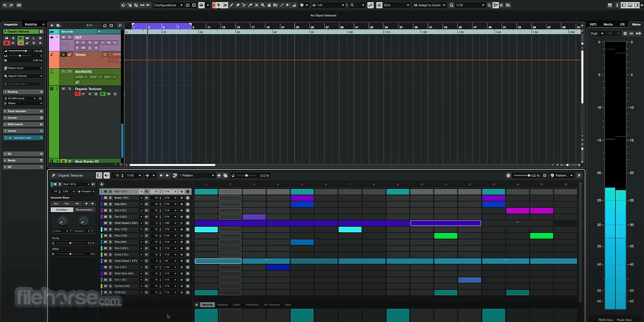Adjust the Offset slider
This screenshot has height=322, width=644.
pyautogui.click(x=70, y=254)
